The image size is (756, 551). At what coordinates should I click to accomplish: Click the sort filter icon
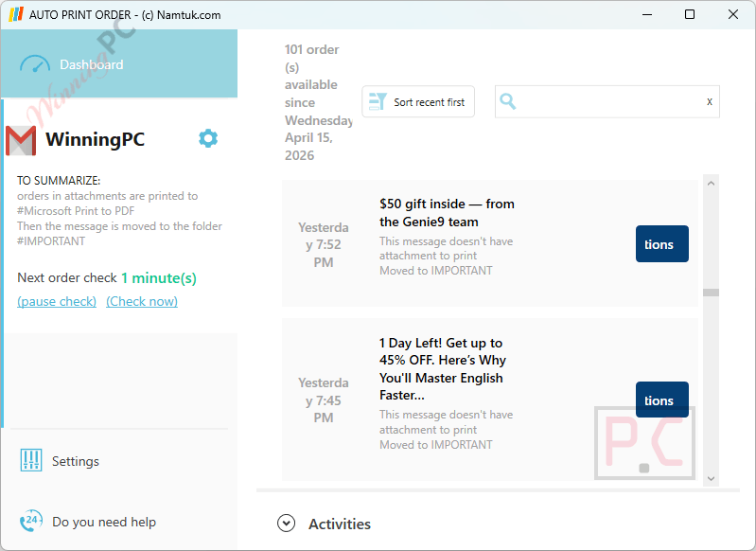[x=378, y=102]
